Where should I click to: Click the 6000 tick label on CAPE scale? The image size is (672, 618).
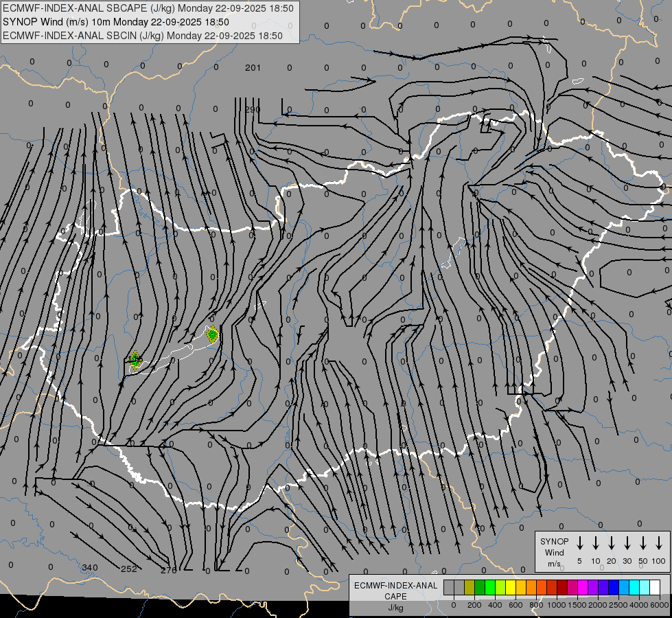click(x=660, y=605)
